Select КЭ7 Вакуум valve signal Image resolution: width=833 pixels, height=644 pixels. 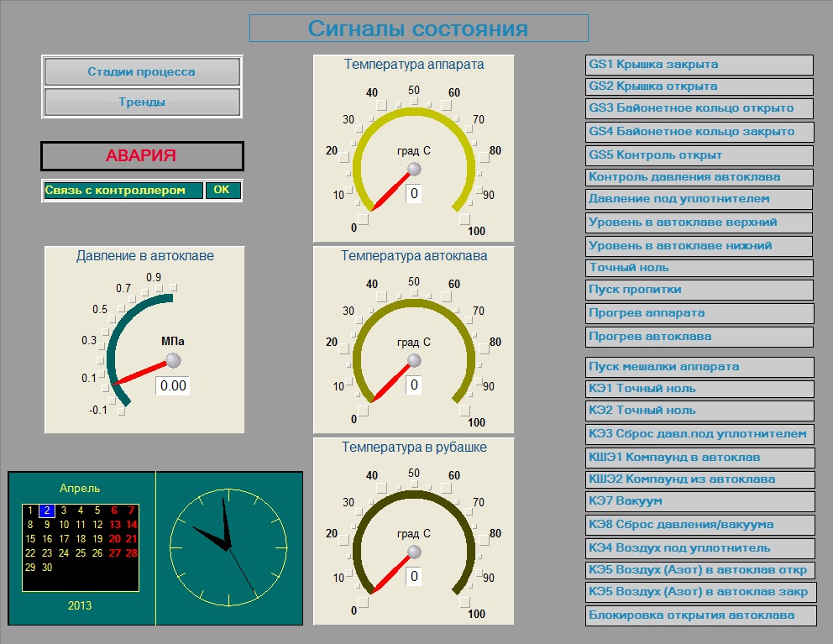click(699, 501)
